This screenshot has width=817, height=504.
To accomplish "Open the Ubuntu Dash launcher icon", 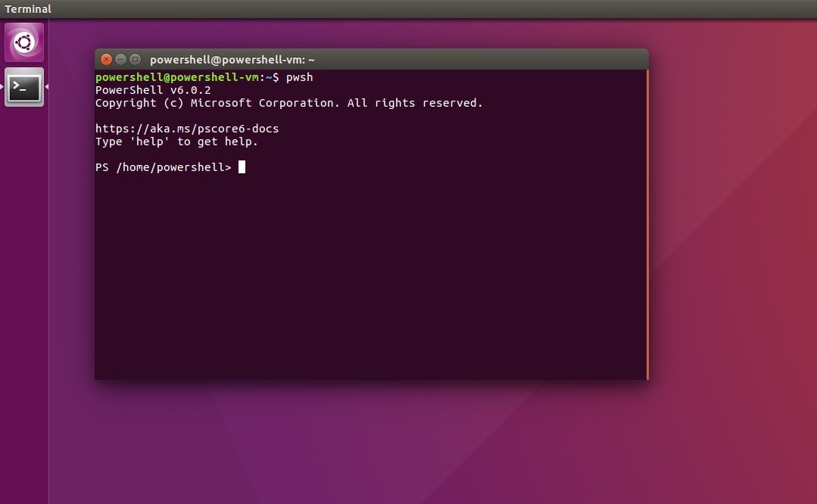I will pyautogui.click(x=23, y=42).
